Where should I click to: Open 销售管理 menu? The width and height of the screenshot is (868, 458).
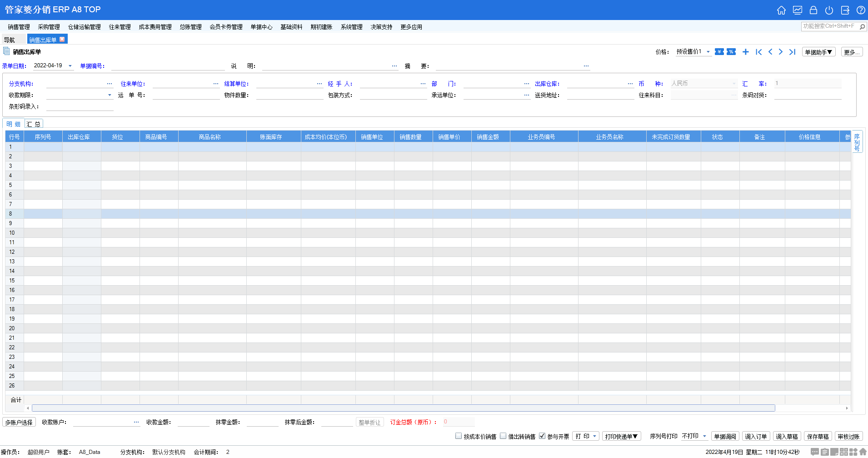(x=19, y=27)
